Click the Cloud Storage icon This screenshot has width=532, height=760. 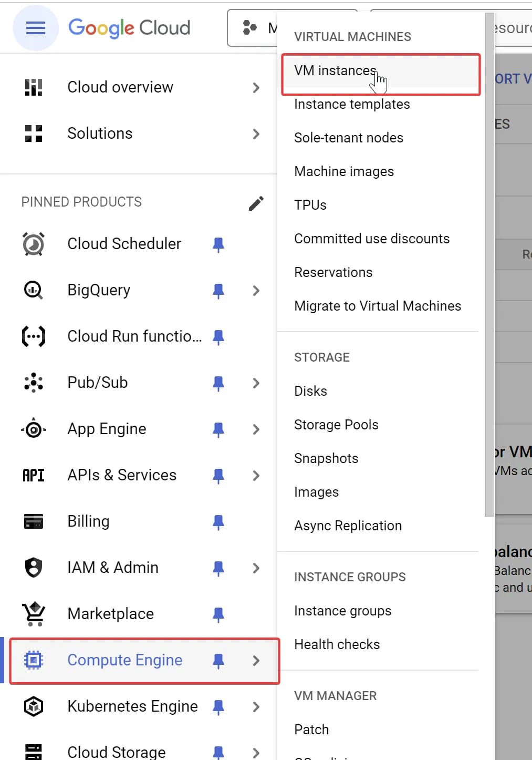coord(34,752)
